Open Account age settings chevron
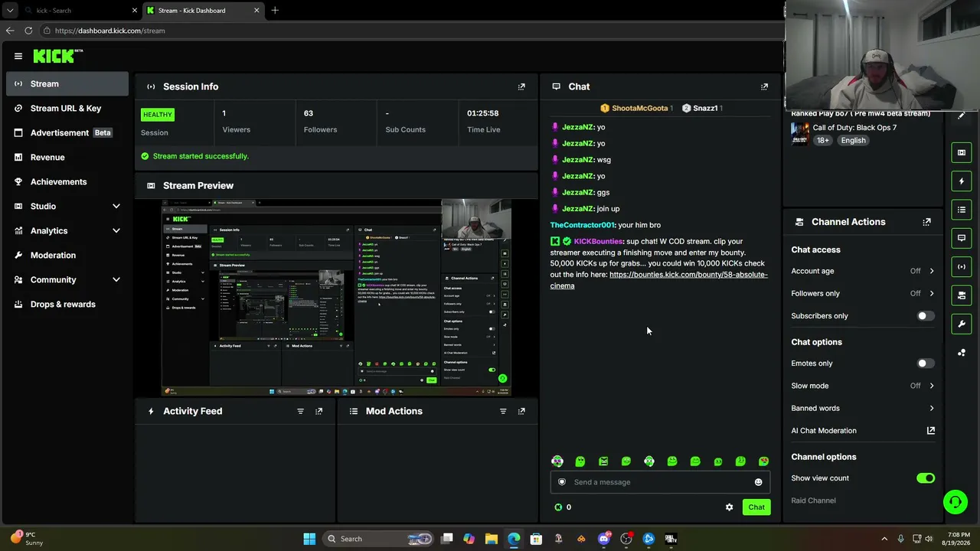Viewport: 980px width, 551px height. [x=931, y=271]
